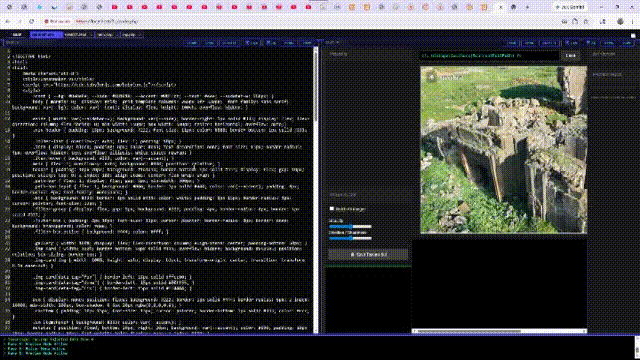640x360 pixels.
Task: Click the wide gray button below the sliders
Action: [x=369, y=254]
